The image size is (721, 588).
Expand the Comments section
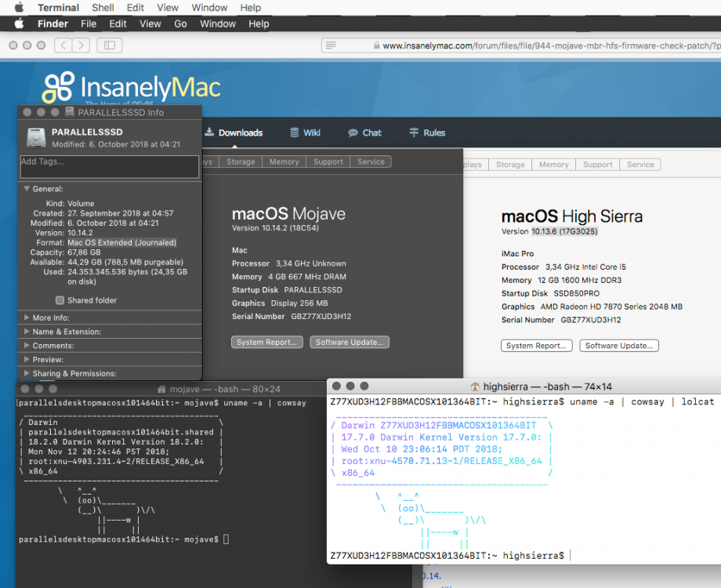coord(27,345)
